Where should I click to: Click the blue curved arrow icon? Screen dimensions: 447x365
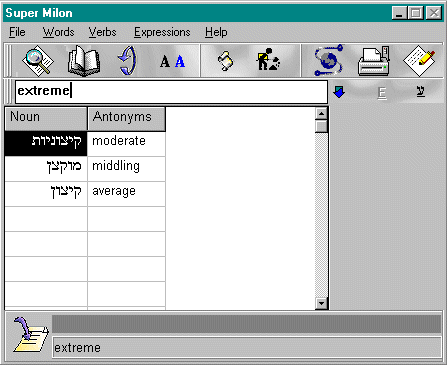point(128,61)
